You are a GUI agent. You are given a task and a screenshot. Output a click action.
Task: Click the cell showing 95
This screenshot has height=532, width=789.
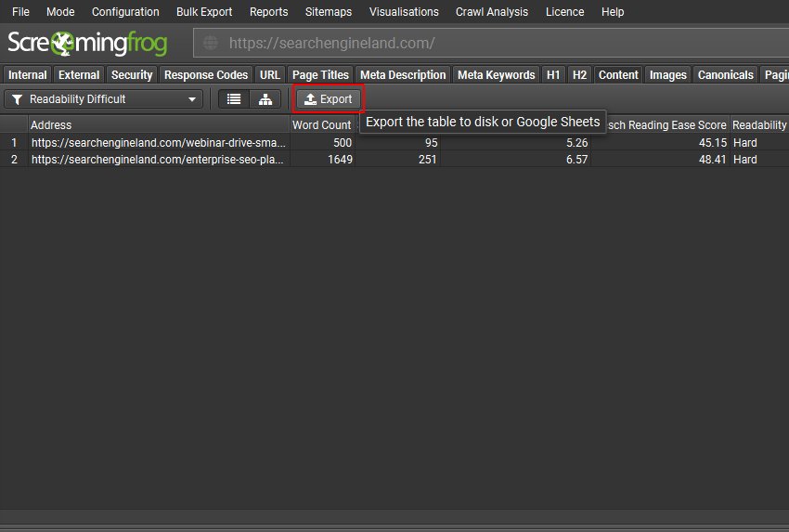click(431, 142)
